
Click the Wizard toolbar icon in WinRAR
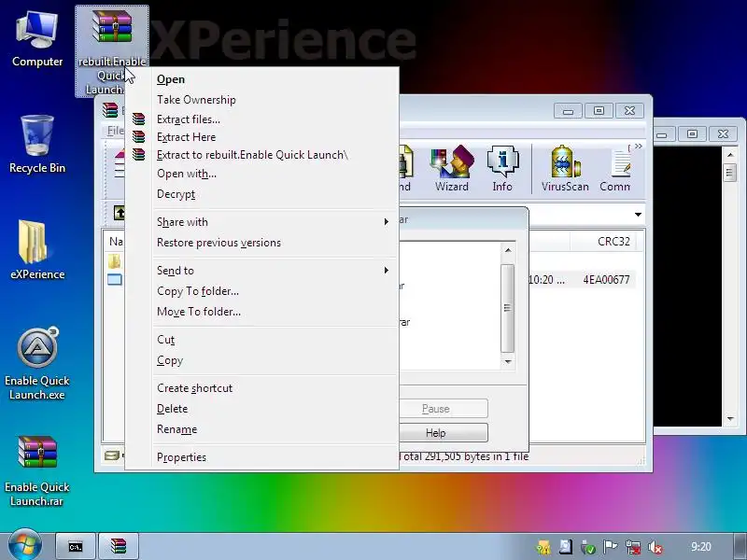point(452,169)
